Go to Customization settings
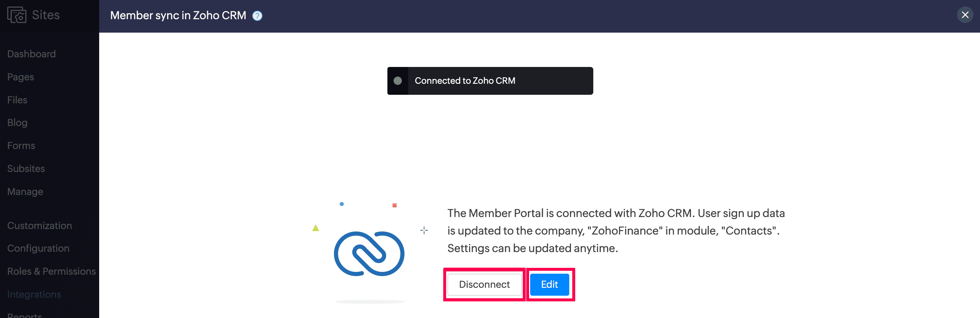This screenshot has height=318, width=980. (x=39, y=226)
